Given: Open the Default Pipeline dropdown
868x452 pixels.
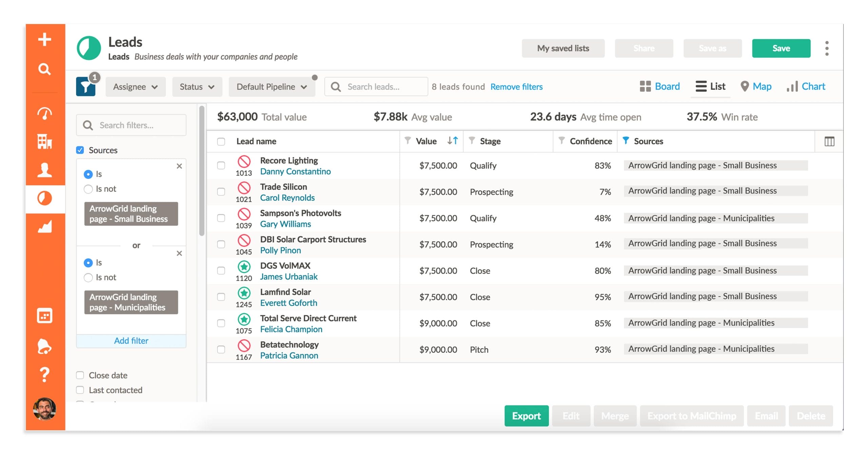Looking at the screenshot, I should 272,86.
